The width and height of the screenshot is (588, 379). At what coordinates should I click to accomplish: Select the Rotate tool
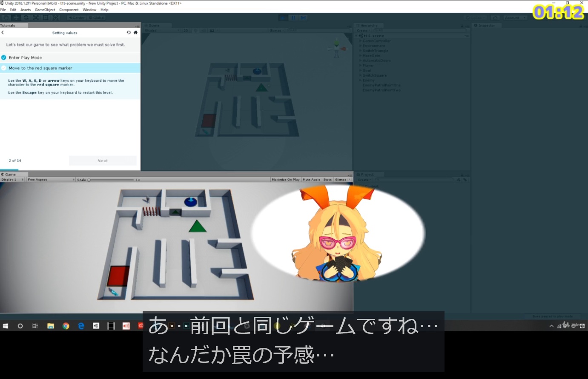click(26, 18)
